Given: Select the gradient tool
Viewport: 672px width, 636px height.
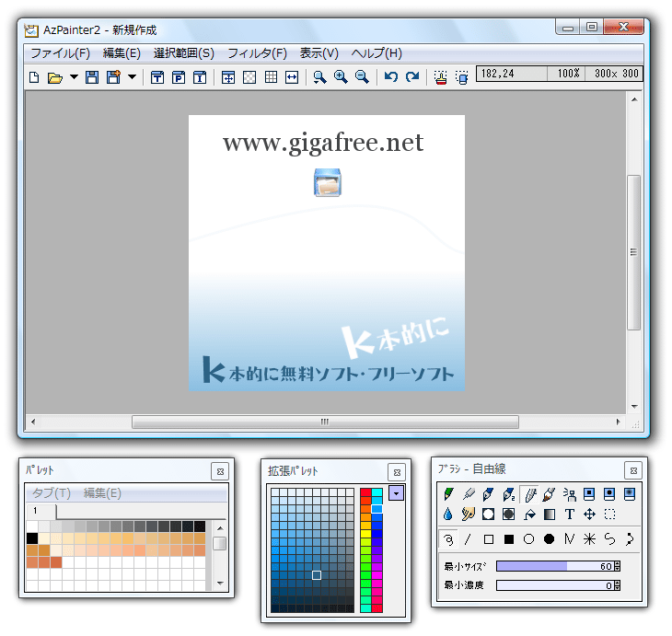Looking at the screenshot, I should (549, 514).
